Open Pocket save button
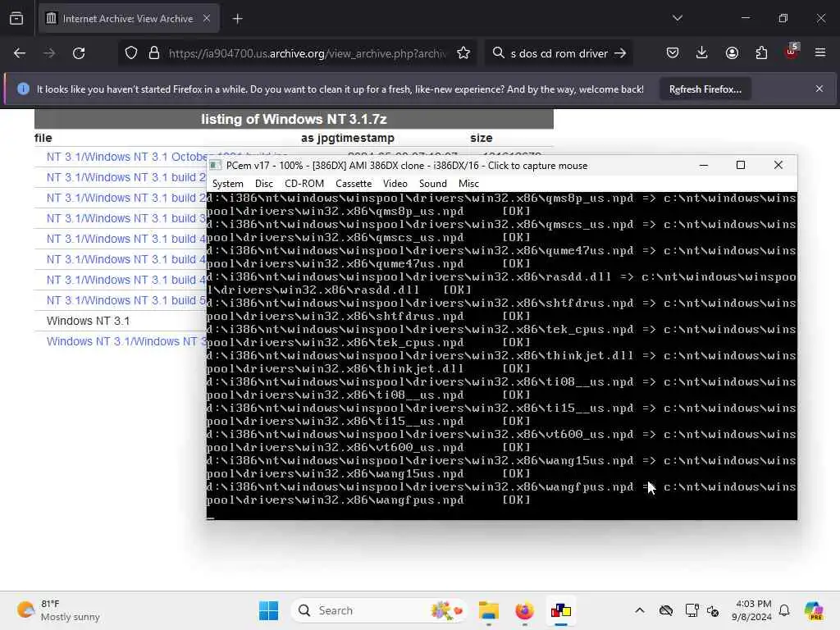 pos(673,53)
